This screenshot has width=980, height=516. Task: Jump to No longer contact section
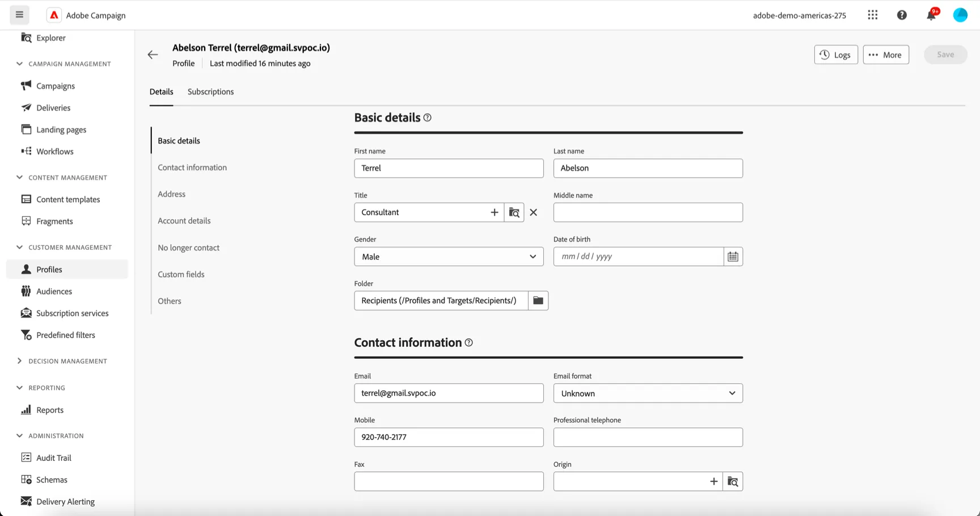point(188,247)
